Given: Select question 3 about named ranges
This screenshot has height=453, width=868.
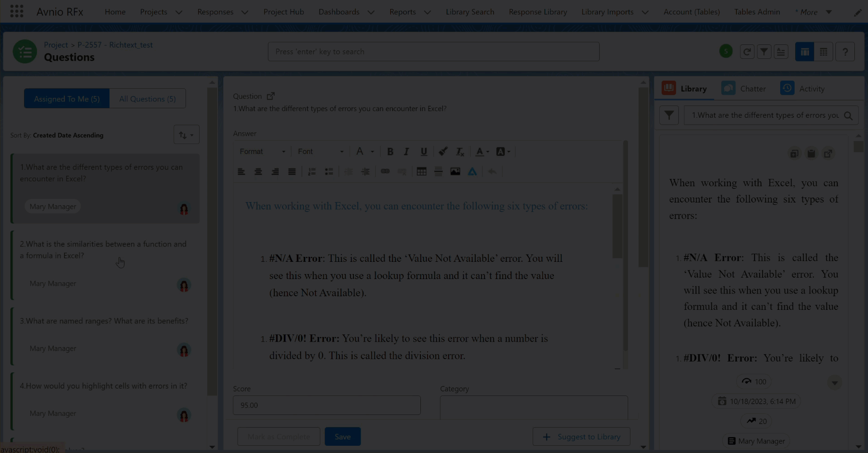Looking at the screenshot, I should tap(104, 336).
